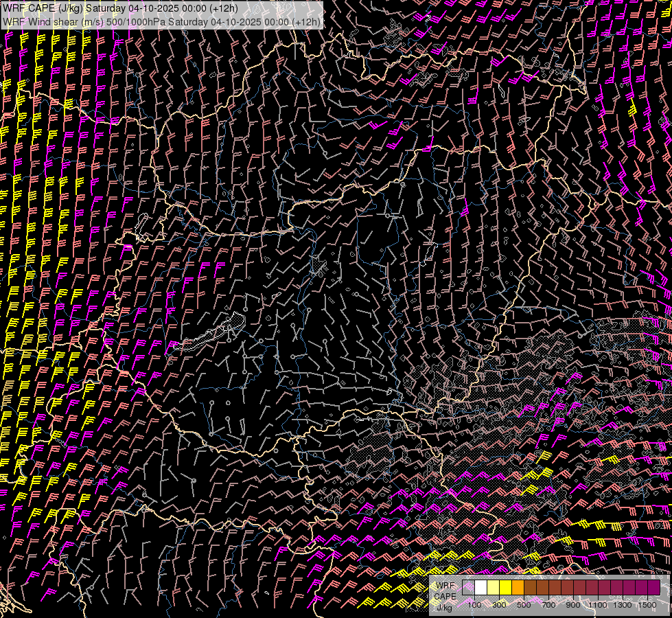The image size is (672, 618).
Task: Click the transparent first legend cell
Action: coord(468,588)
